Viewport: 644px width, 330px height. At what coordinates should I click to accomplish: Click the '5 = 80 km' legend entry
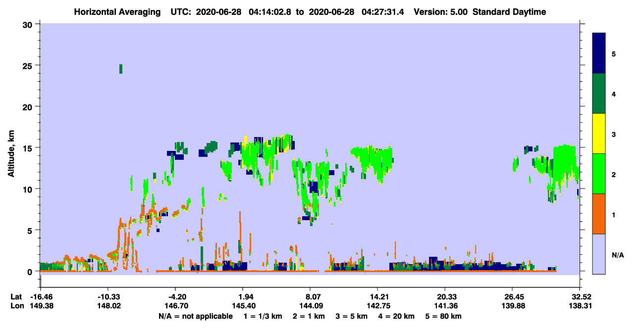click(444, 316)
